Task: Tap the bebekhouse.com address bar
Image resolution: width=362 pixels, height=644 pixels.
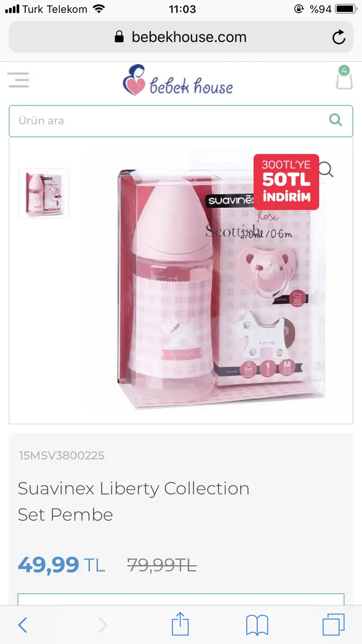Action: click(181, 37)
